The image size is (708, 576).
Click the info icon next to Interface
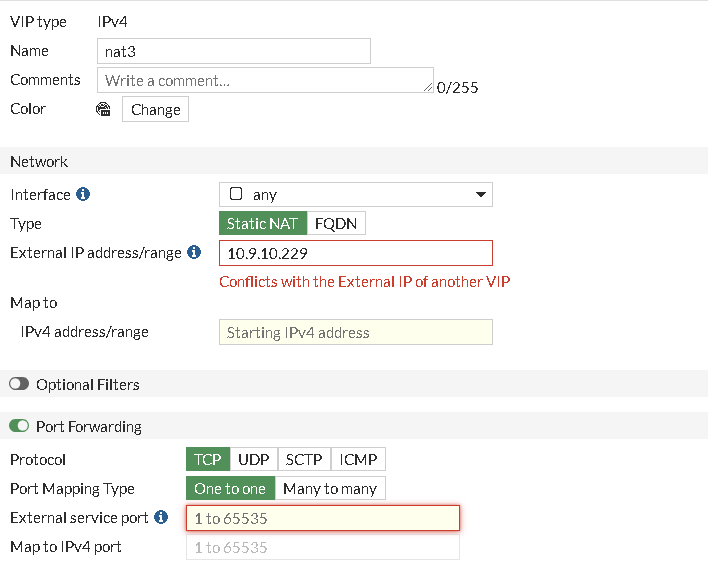tap(83, 195)
